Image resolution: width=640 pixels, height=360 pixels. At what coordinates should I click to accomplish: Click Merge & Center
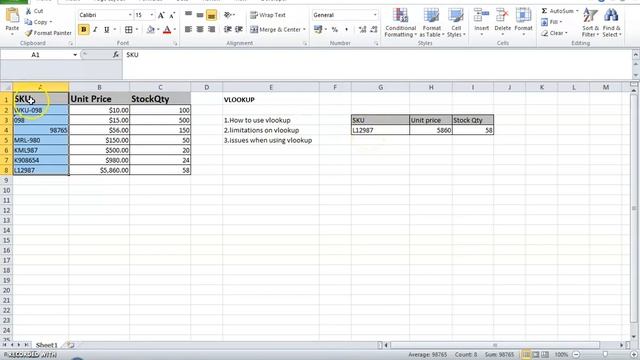(277, 29)
